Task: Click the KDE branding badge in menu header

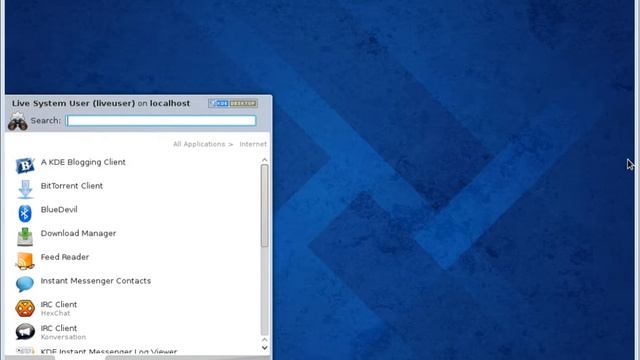Action: point(233,103)
